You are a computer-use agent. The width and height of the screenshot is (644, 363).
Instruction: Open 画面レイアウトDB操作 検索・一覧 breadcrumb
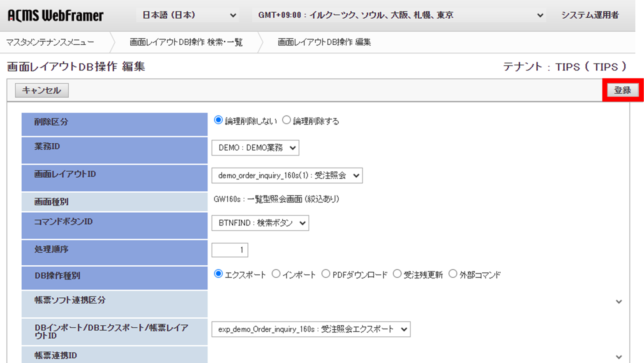tap(187, 41)
